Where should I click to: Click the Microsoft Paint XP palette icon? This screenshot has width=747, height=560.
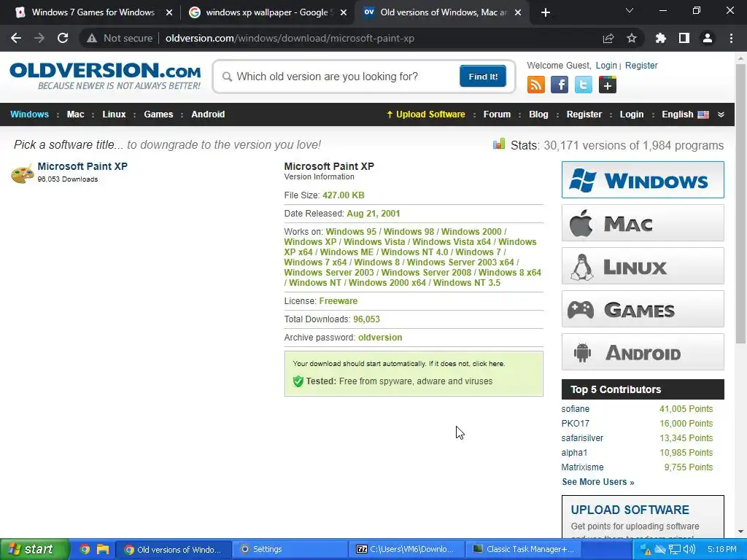coord(22,174)
